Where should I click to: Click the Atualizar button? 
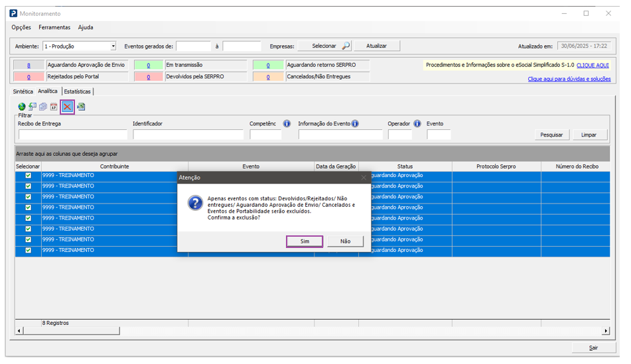(x=377, y=46)
